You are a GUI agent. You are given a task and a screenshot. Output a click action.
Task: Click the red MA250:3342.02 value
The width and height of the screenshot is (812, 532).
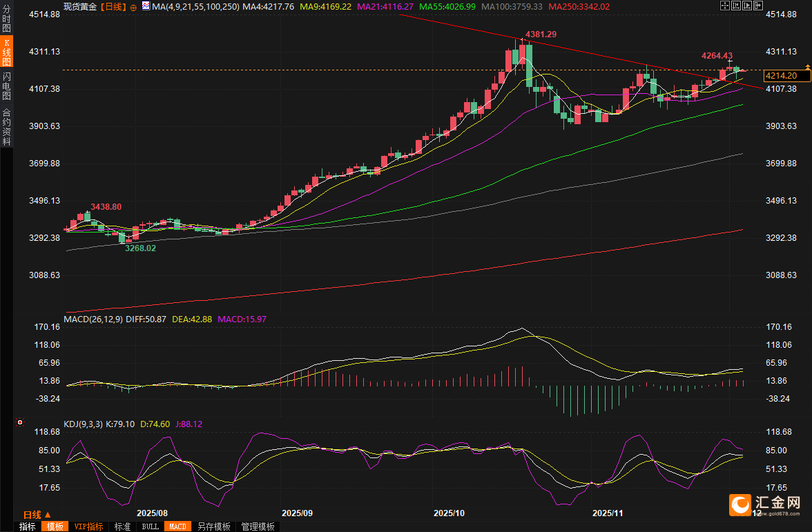579,7
